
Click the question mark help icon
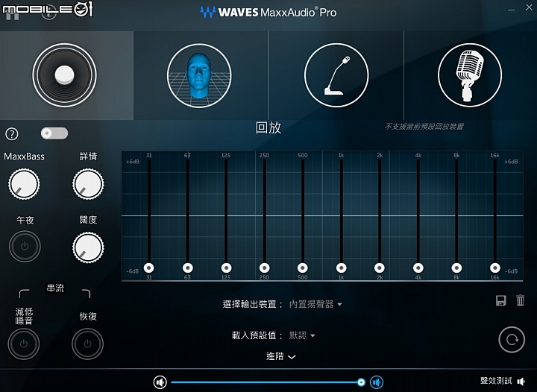coord(12,134)
